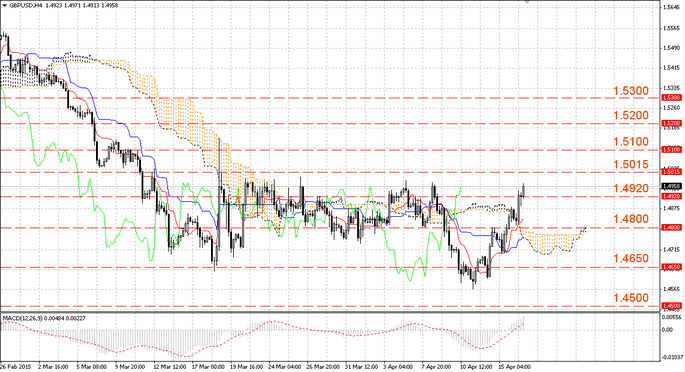Screen dimensions: 685x372
Task: Click the 1.5260 value on the price scale
Action: pos(672,107)
